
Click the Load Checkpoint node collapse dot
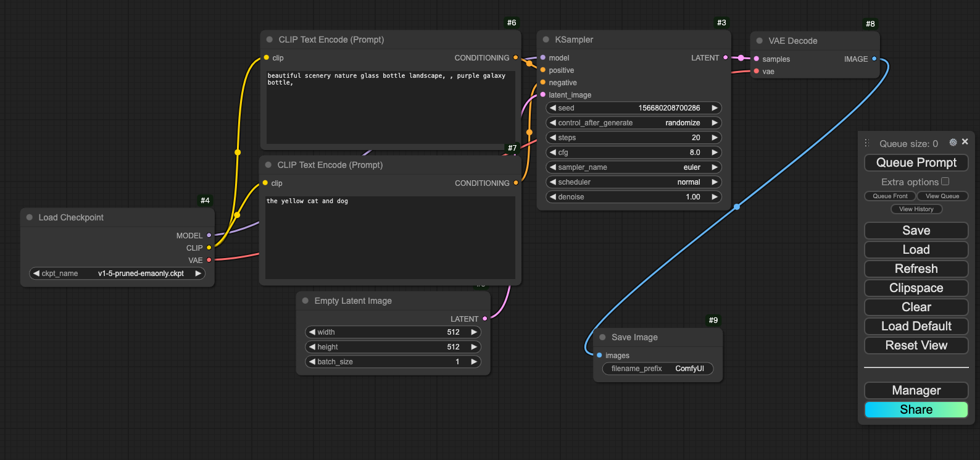[30, 217]
